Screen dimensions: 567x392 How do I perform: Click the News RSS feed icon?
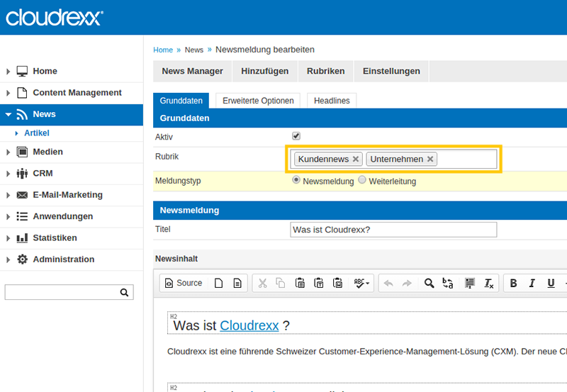click(22, 115)
